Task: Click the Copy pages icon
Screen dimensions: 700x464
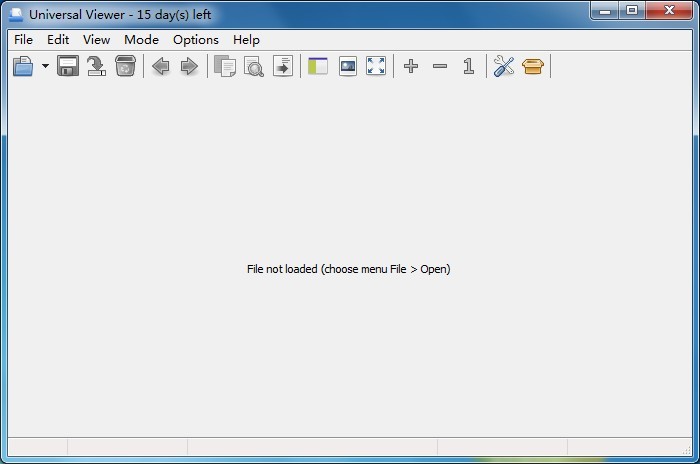Action: [x=225, y=67]
